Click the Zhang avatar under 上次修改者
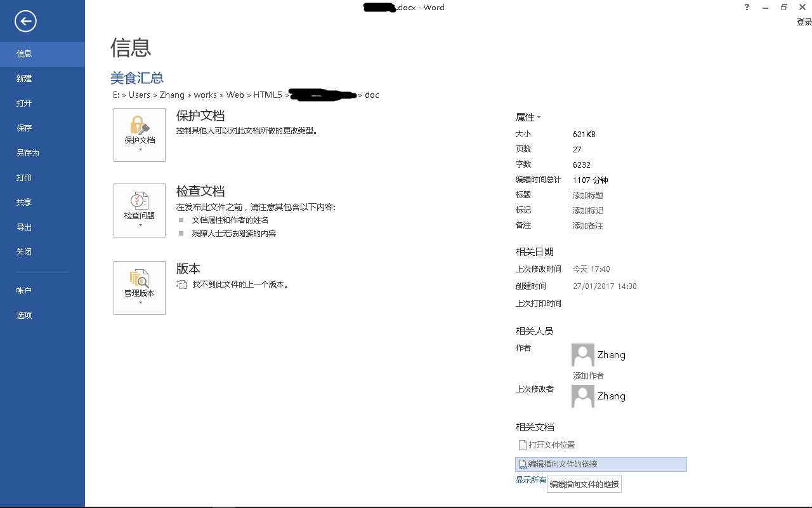 coord(583,396)
